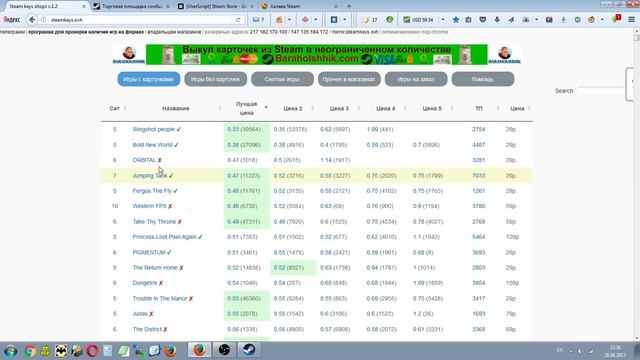Image resolution: width=640 pixels, height=360 pixels.
Task: Open the Princess.Loot.Pixel.Again game link
Action: point(164,237)
